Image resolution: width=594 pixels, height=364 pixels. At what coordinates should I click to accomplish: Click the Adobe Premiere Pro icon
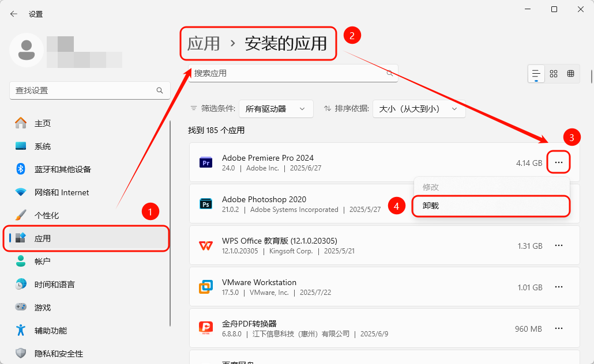[206, 162]
